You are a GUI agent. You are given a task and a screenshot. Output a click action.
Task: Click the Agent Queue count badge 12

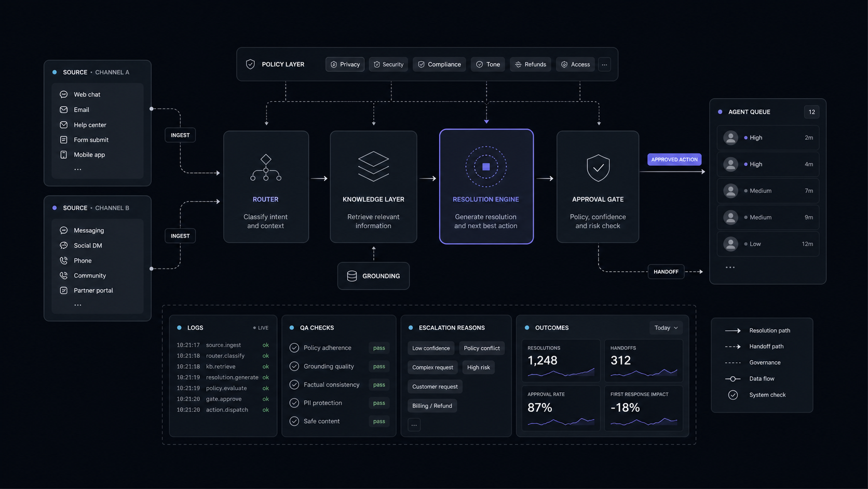coord(812,112)
